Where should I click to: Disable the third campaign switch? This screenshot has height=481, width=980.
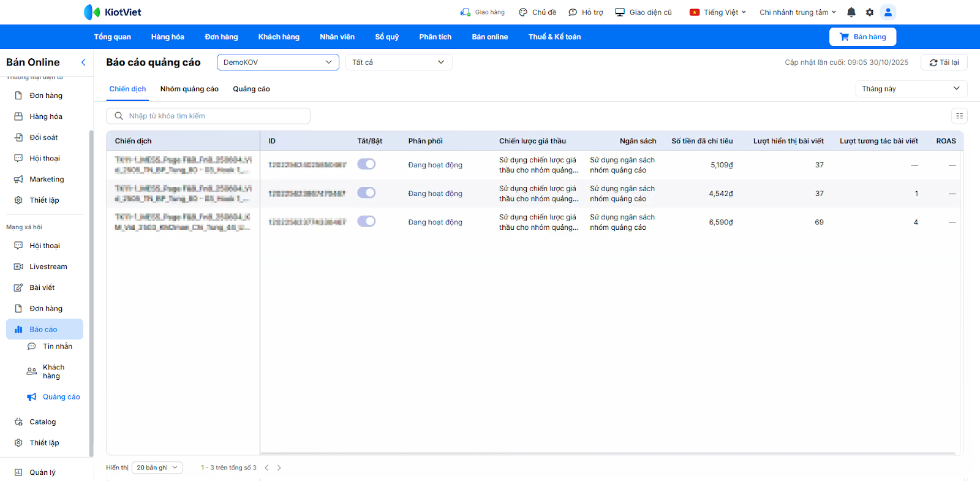(x=366, y=221)
